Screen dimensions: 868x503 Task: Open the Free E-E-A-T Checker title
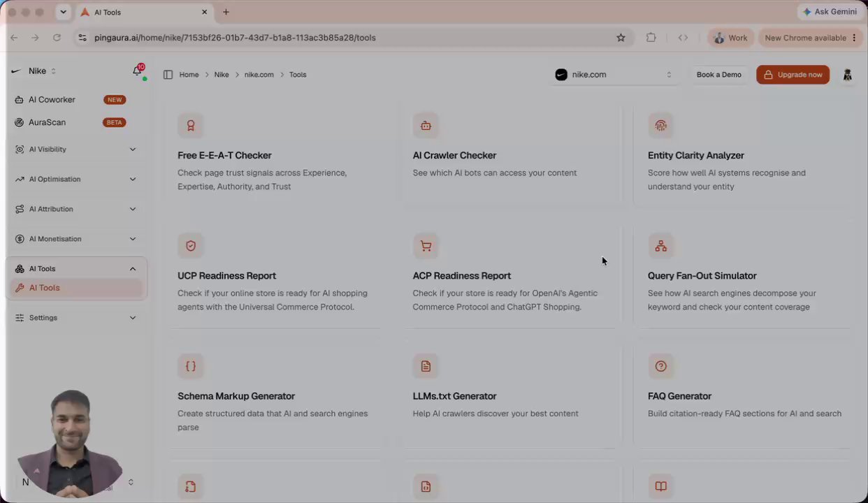point(224,155)
